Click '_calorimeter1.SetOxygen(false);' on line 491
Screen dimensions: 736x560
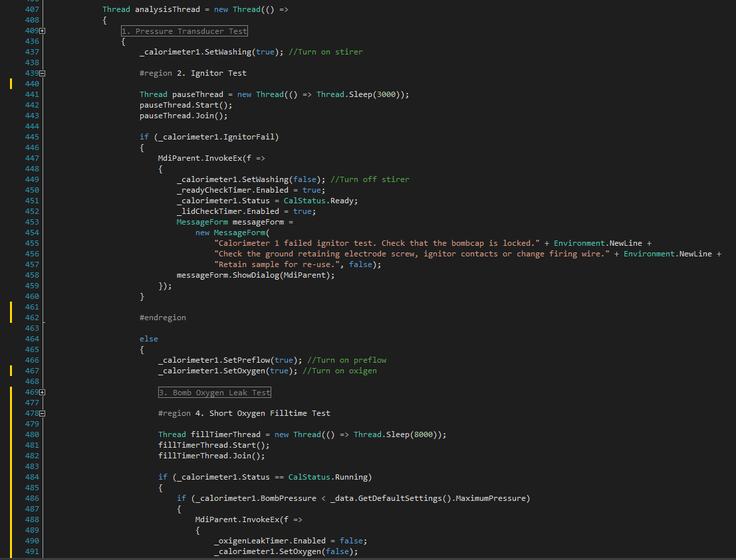(286, 551)
